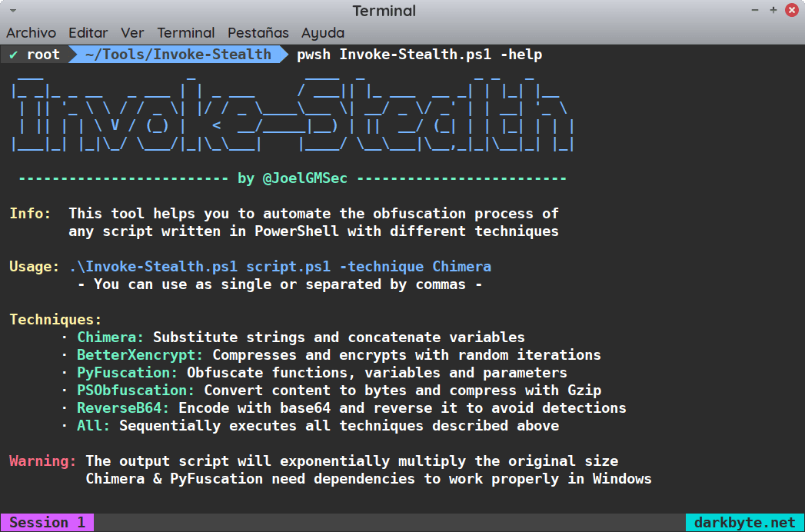Close the Terminal window

[792, 11]
